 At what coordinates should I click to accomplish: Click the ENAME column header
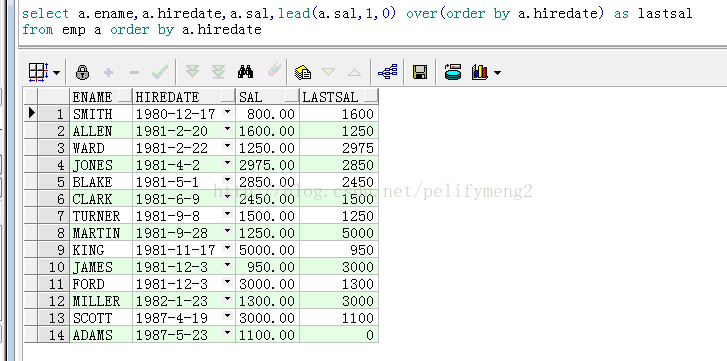click(101, 96)
